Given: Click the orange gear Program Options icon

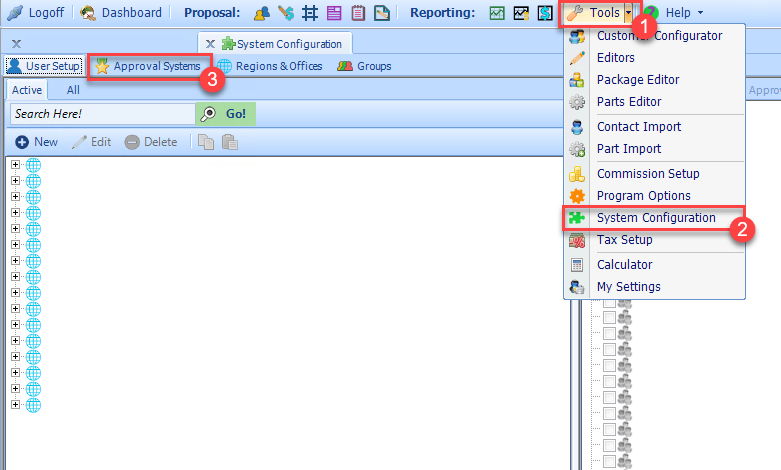Looking at the screenshot, I should (x=577, y=196).
